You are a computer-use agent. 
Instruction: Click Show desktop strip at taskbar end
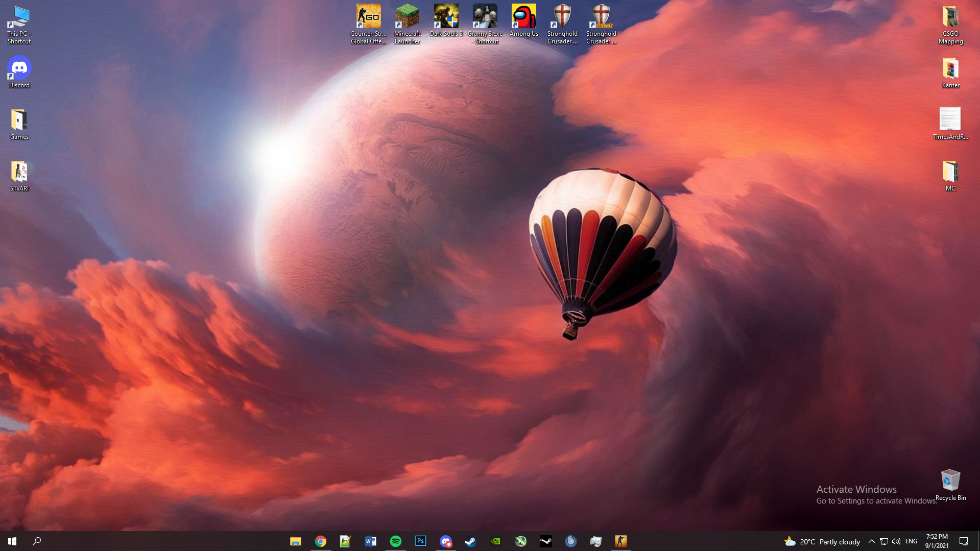click(x=978, y=541)
